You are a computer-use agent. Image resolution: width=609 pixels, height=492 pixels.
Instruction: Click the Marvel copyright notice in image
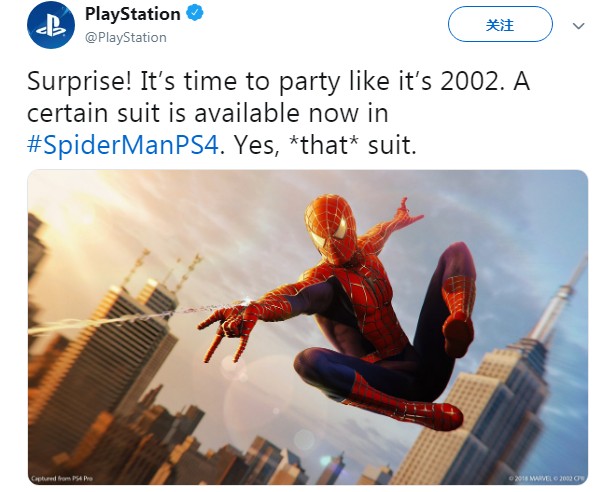tap(547, 478)
